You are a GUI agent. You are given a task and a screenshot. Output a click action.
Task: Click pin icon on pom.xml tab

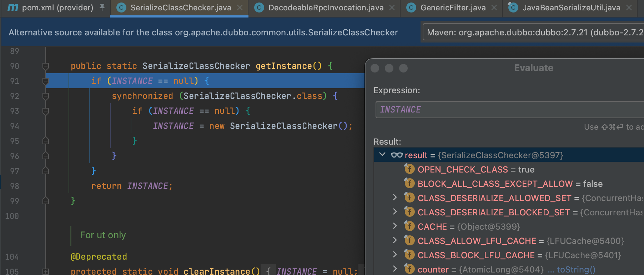coord(102,7)
